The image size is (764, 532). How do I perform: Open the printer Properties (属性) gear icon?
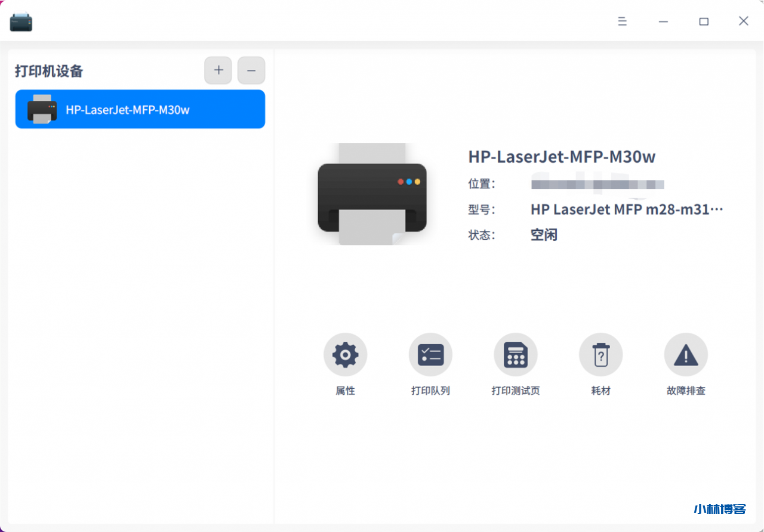point(345,355)
